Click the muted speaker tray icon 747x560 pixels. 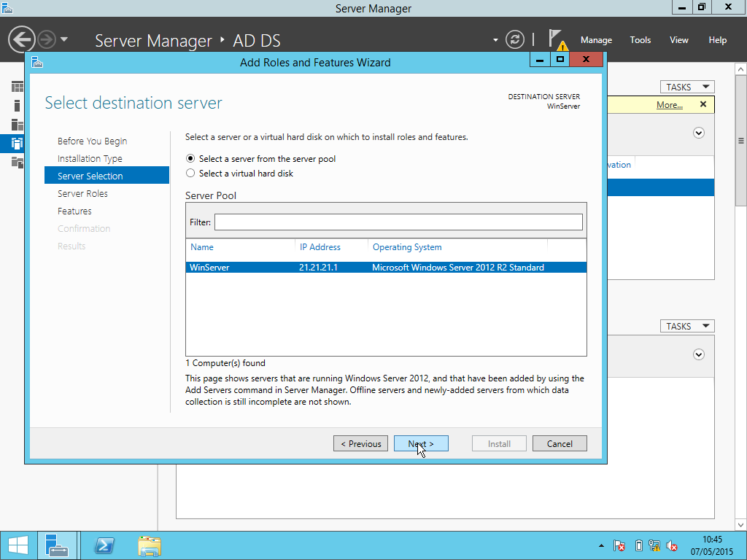pyautogui.click(x=672, y=545)
